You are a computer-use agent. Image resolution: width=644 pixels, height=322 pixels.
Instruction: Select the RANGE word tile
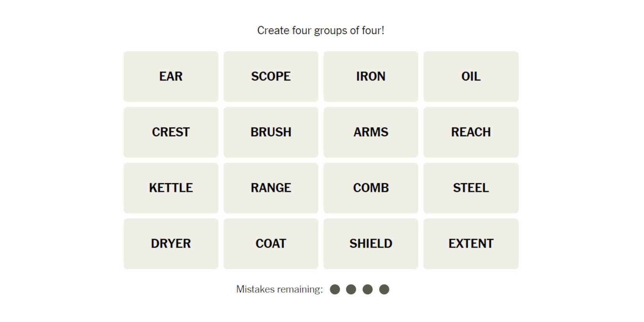pyautogui.click(x=270, y=188)
